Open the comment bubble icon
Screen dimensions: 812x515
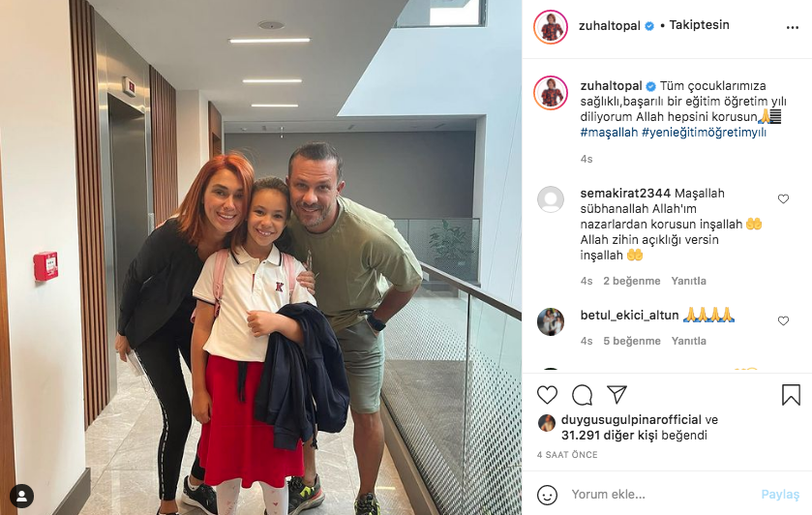point(582,395)
